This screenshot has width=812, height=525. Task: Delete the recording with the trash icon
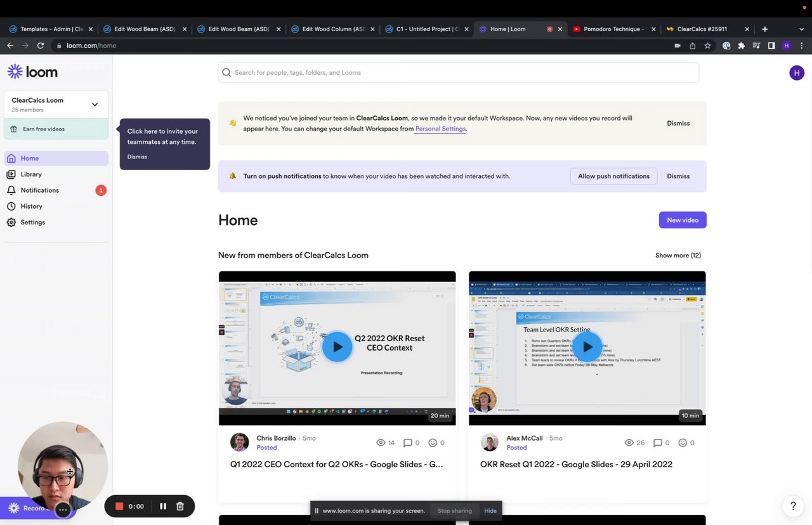point(180,506)
